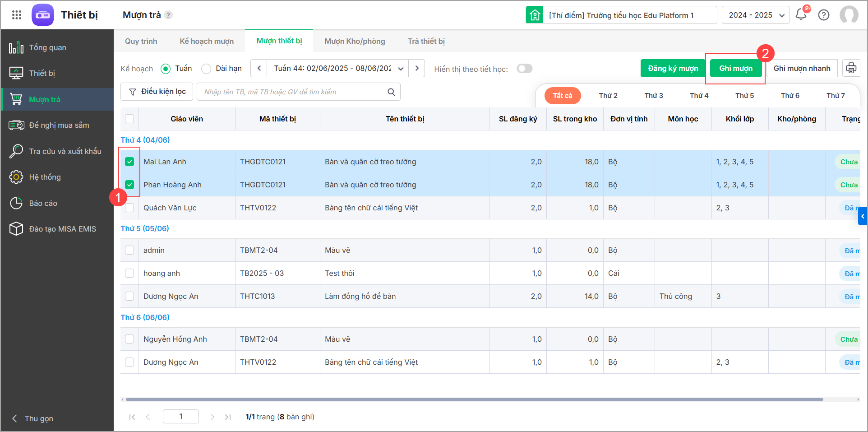Select the Dài hạn radio option

(206, 69)
